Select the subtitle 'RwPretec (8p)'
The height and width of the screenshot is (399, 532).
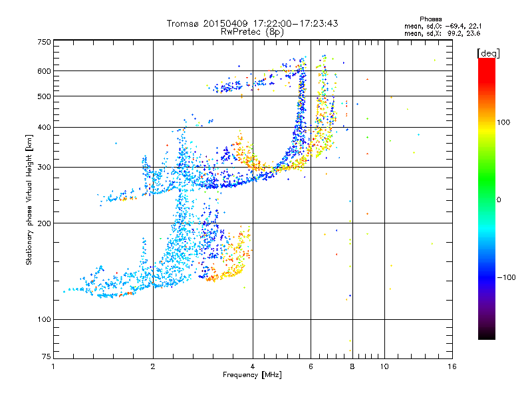[x=252, y=32]
